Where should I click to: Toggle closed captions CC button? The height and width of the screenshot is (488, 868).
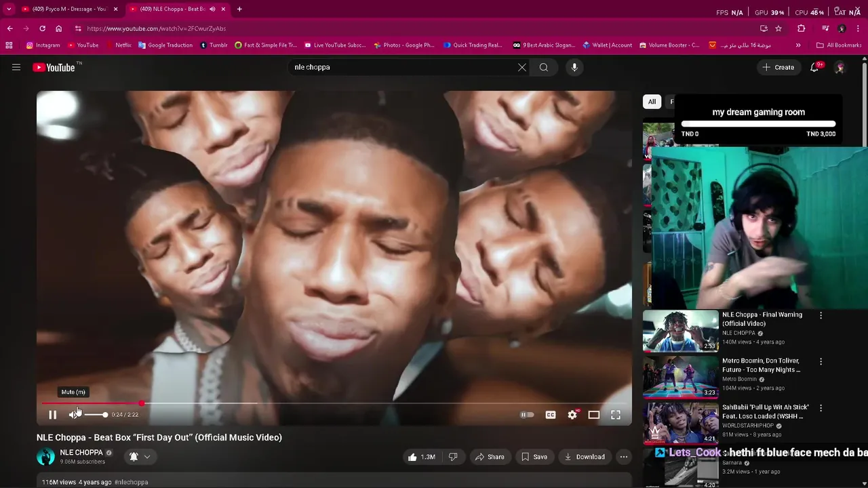click(x=551, y=415)
